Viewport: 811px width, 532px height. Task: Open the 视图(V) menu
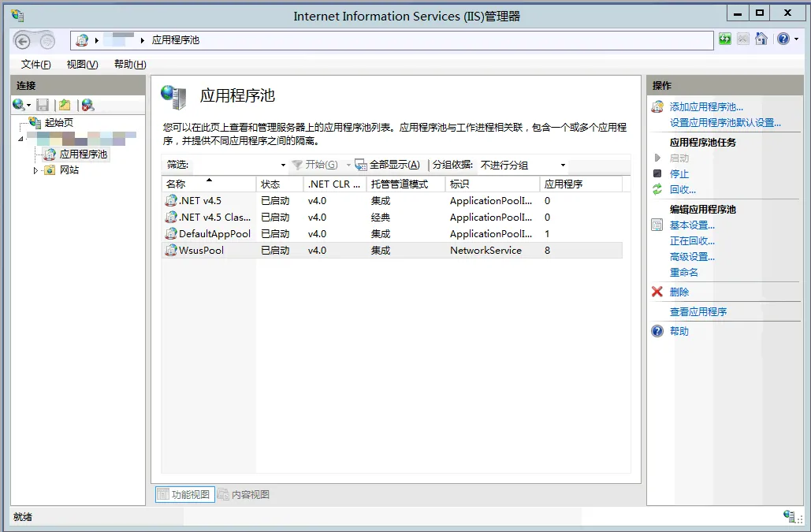tap(82, 64)
